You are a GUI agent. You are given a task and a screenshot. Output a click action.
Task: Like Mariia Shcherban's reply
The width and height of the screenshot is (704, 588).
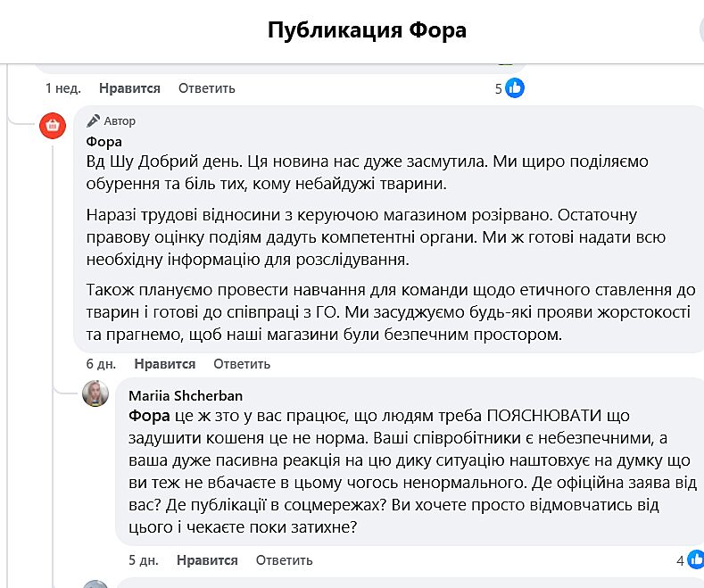point(207,560)
